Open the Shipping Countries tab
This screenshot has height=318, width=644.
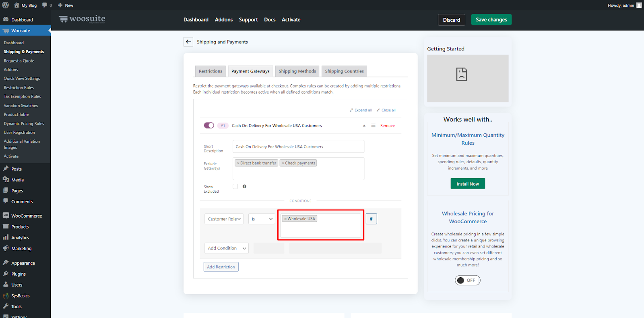(x=344, y=71)
